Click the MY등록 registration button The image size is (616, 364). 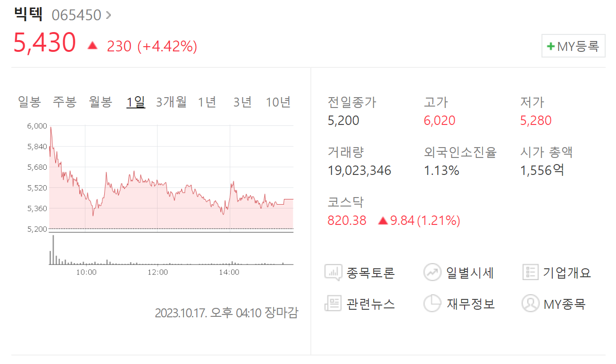pos(573,46)
